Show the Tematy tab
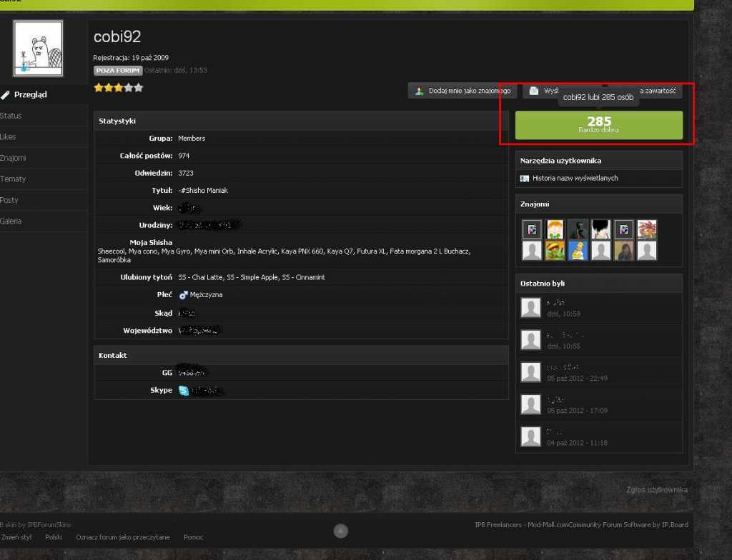 [x=12, y=179]
